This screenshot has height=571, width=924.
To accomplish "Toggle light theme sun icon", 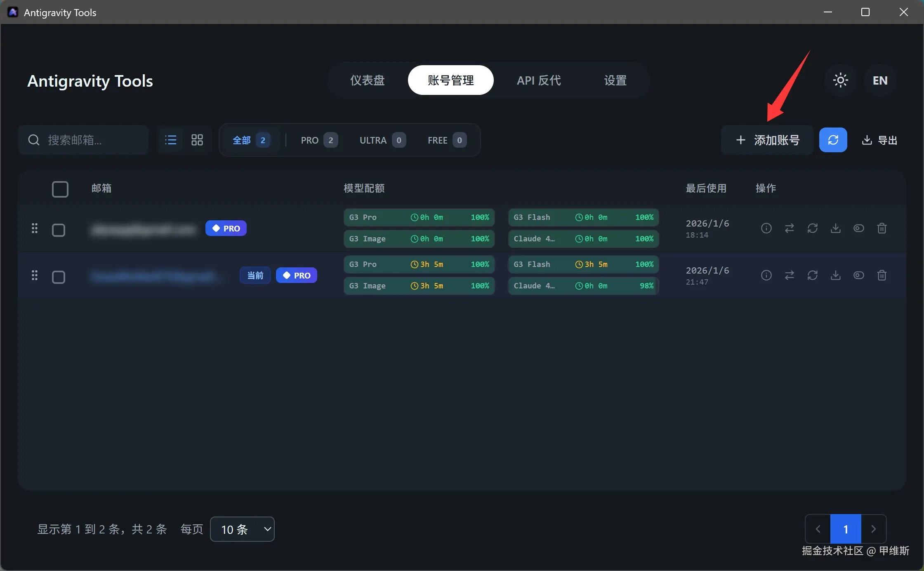I will pyautogui.click(x=840, y=80).
